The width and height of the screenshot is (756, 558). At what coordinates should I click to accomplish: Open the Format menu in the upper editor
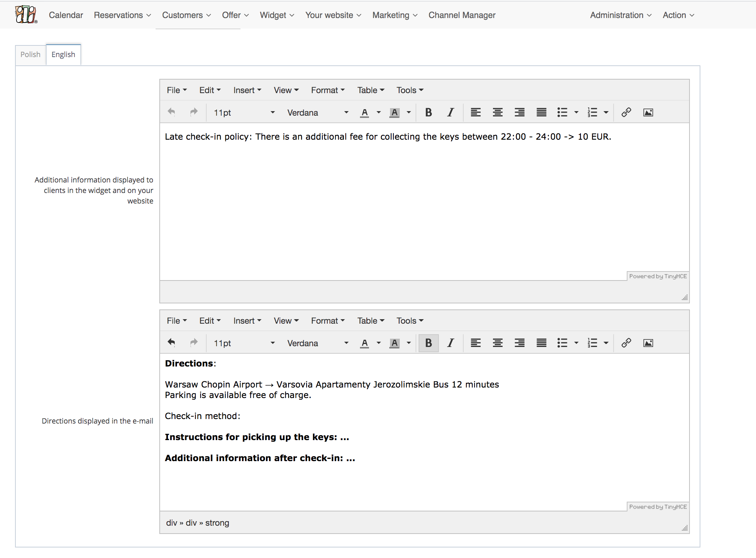point(328,90)
